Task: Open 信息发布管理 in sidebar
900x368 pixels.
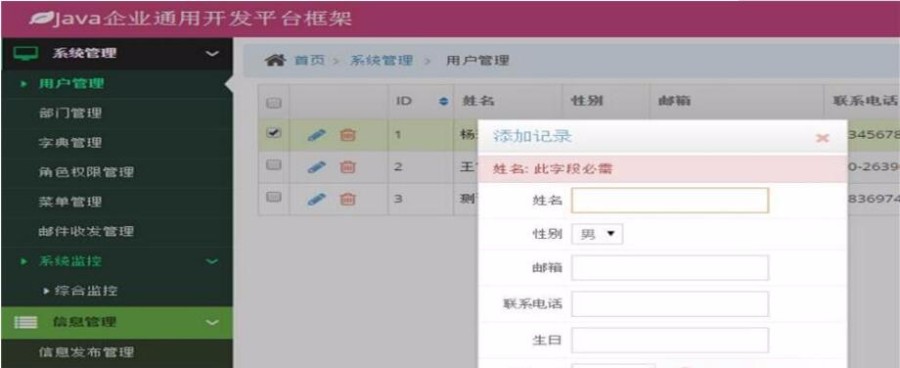Action: [x=86, y=352]
